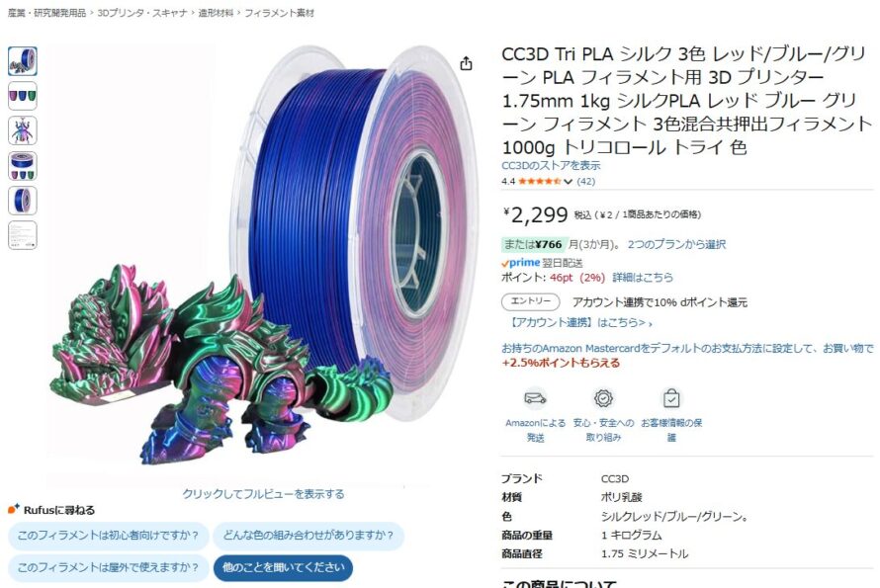880x588 pixels.
Task: Click the star rating icons
Action: click(x=539, y=181)
